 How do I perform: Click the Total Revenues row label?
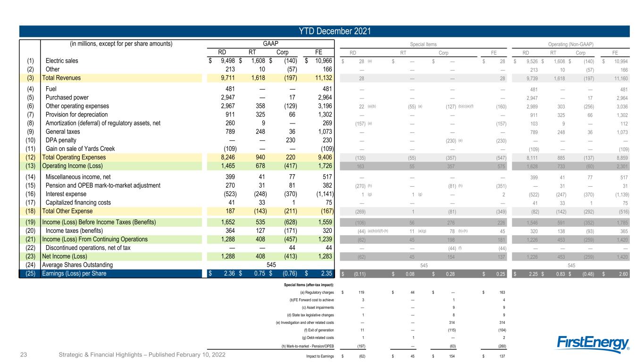tap(62, 78)
